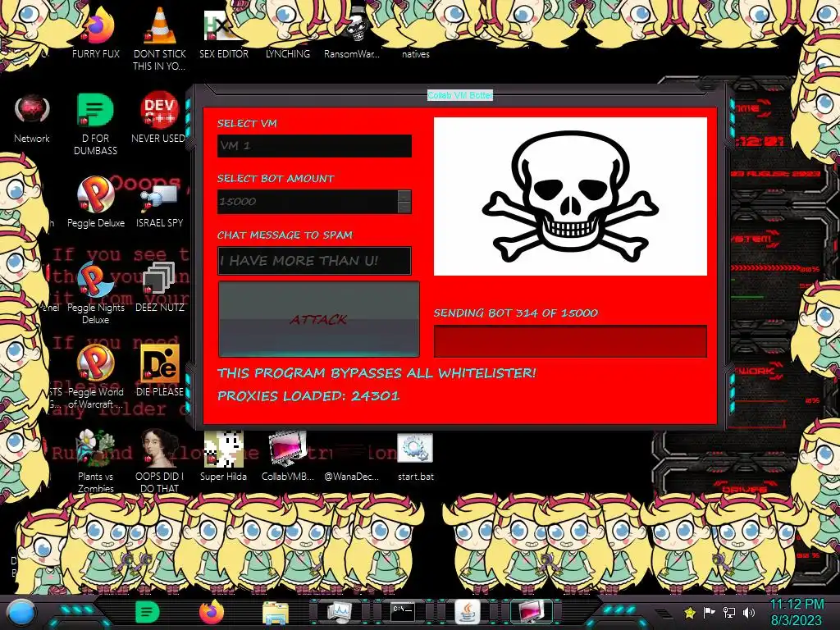This screenshot has width=840, height=630.
Task: Increase bot amount with the up arrow
Action: click(x=405, y=195)
